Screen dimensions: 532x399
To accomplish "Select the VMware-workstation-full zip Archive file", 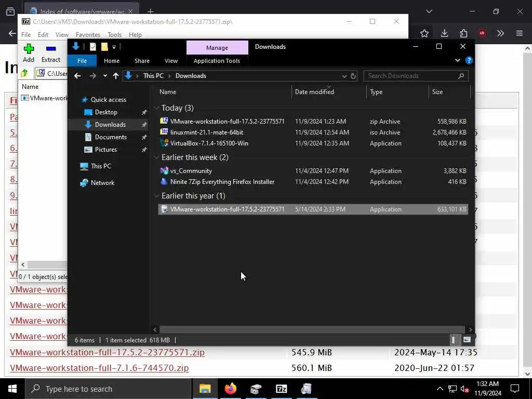I will point(313,122).
